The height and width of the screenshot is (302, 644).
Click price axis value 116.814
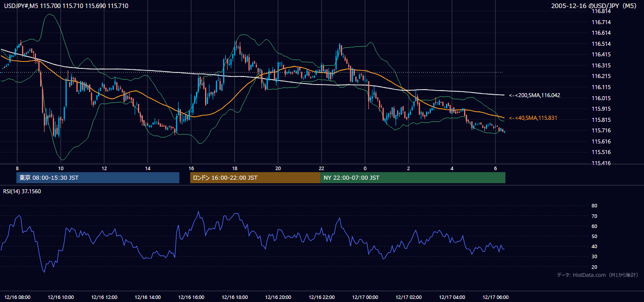601,11
